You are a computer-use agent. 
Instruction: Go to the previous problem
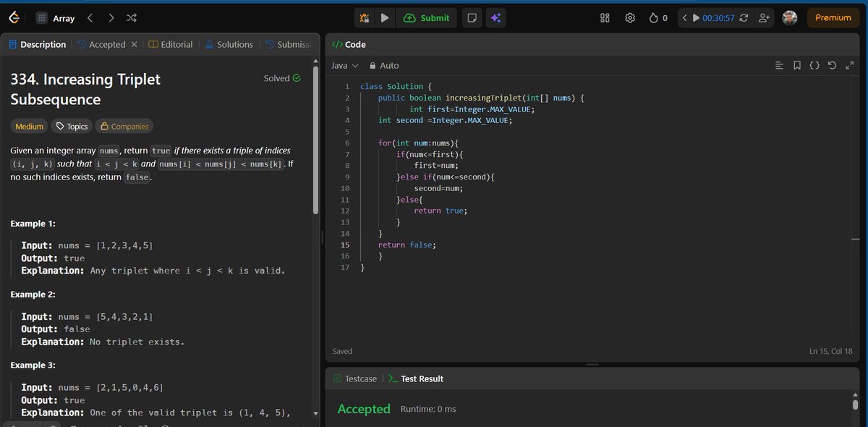tap(90, 17)
